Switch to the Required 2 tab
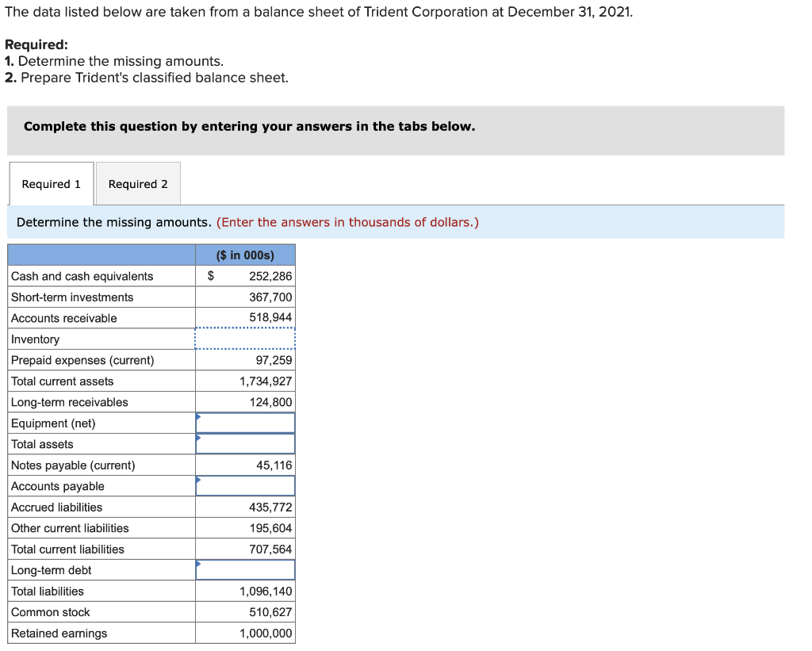Image resolution: width=812 pixels, height=651 pixels. coord(137,183)
